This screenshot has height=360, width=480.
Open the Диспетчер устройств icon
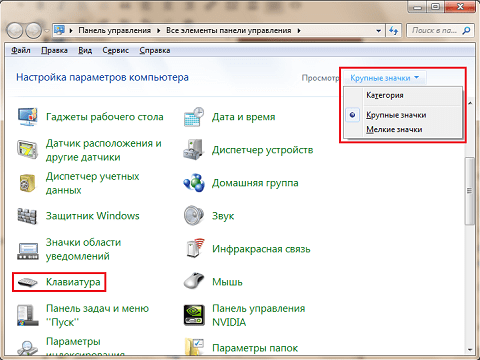coord(193,150)
